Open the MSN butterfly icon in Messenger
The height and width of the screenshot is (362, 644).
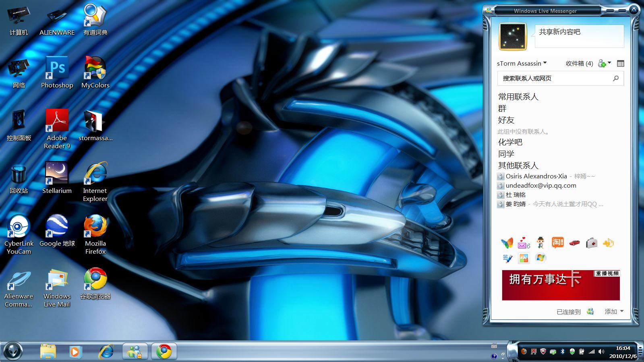(507, 243)
